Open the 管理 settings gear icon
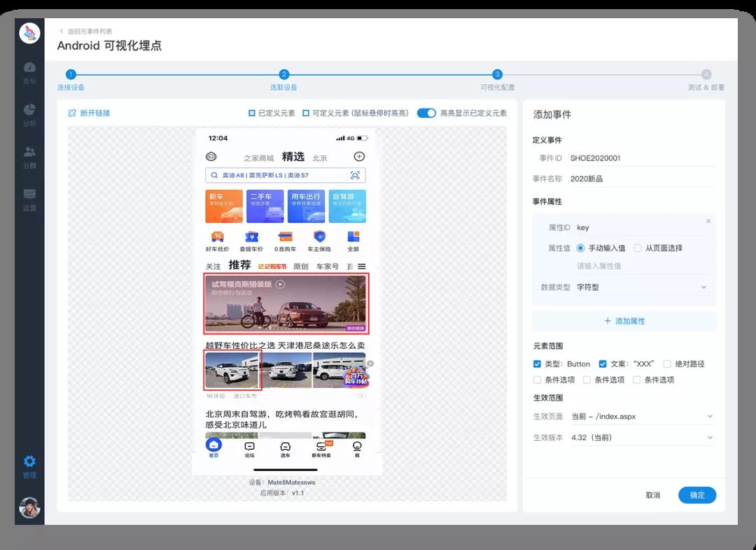Image resolution: width=756 pixels, height=550 pixels. (x=29, y=461)
